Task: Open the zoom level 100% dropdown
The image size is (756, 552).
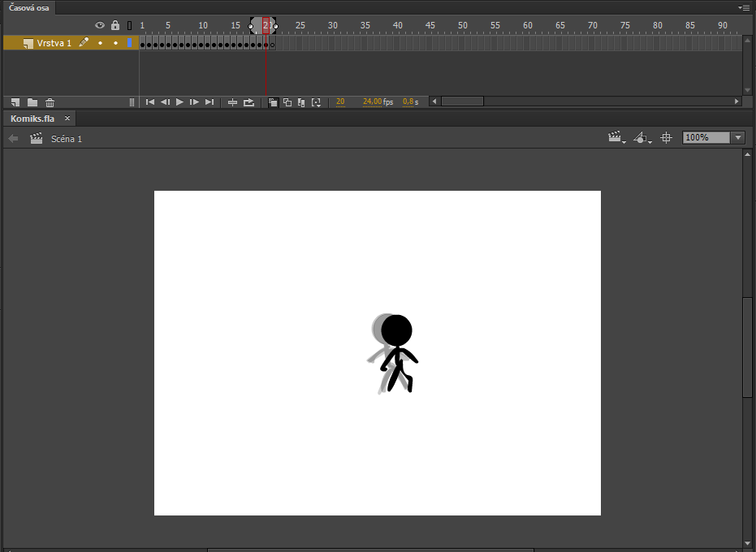Action: point(737,138)
